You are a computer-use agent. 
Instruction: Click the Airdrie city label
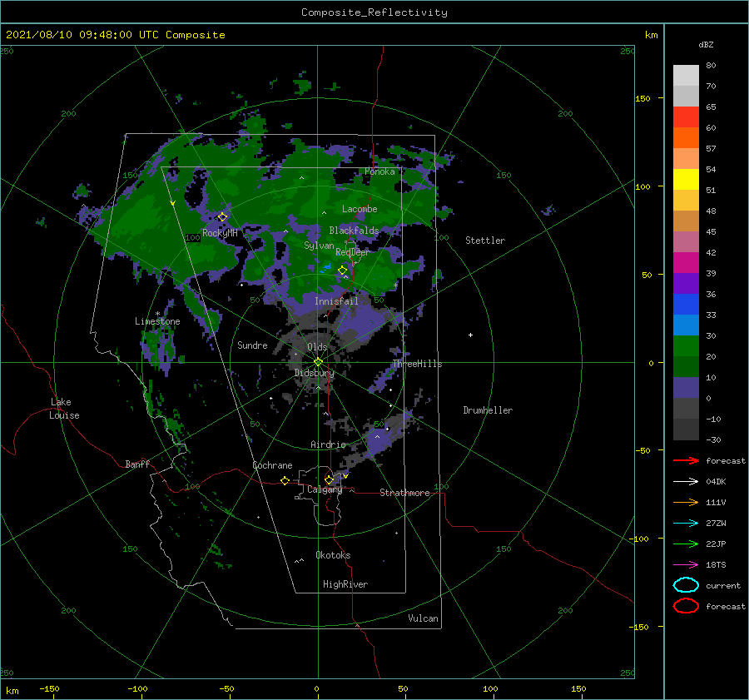click(328, 444)
